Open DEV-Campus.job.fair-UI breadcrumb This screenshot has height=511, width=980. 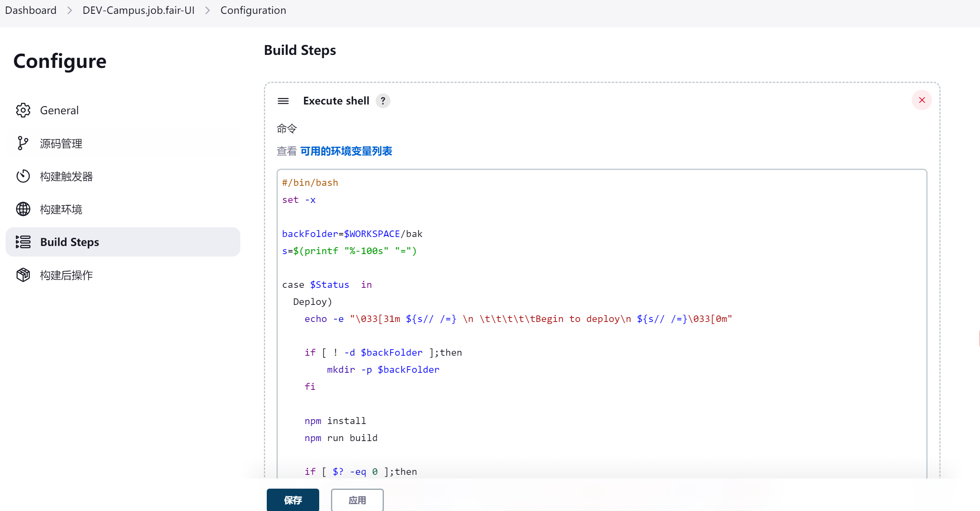pyautogui.click(x=138, y=10)
